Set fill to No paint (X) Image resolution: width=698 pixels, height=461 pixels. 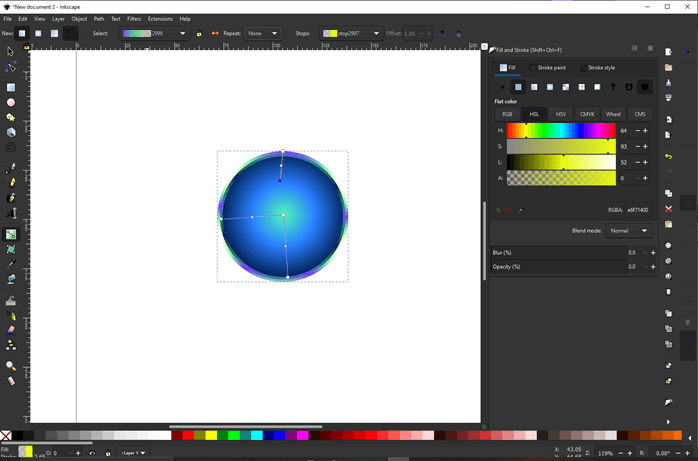pos(503,87)
